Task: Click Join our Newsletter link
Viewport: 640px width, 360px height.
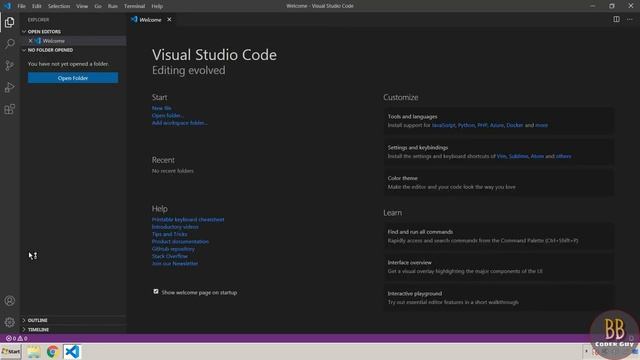Action: tap(175, 264)
